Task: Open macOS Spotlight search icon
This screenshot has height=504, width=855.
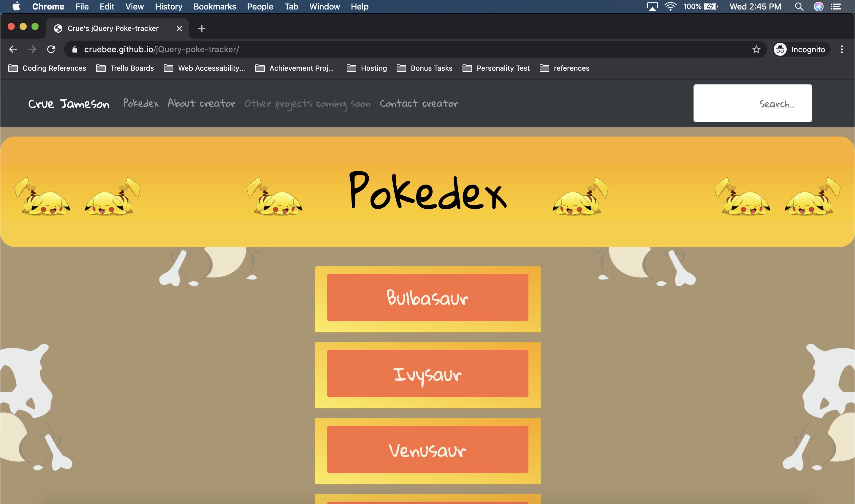Action: [x=799, y=7]
